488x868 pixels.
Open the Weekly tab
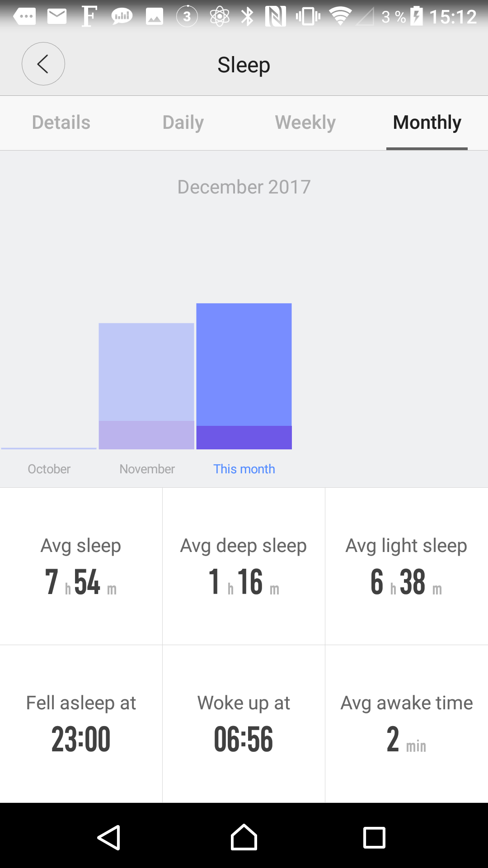point(305,123)
